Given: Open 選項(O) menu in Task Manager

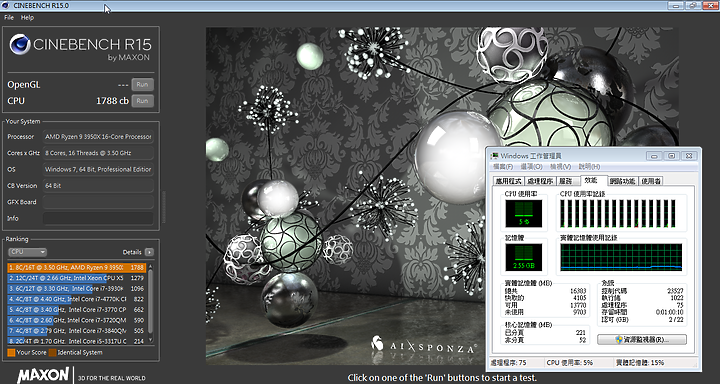Looking at the screenshot, I should click(531, 166).
